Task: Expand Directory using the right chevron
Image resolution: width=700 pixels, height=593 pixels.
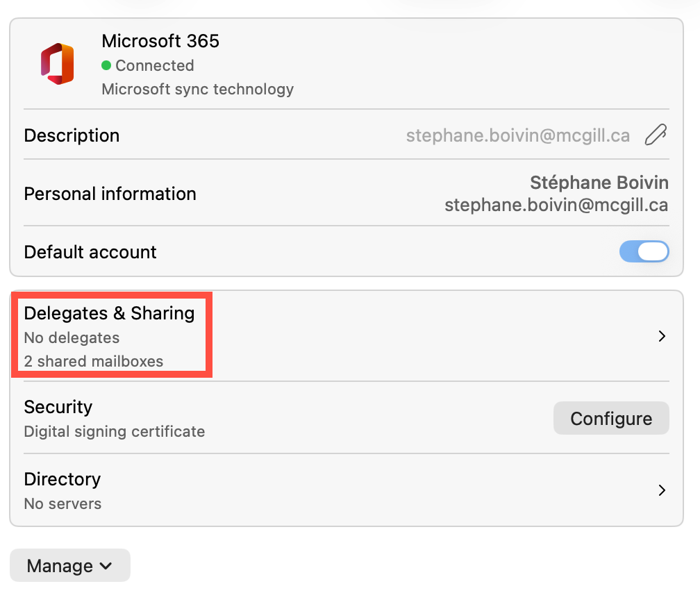Action: [662, 490]
